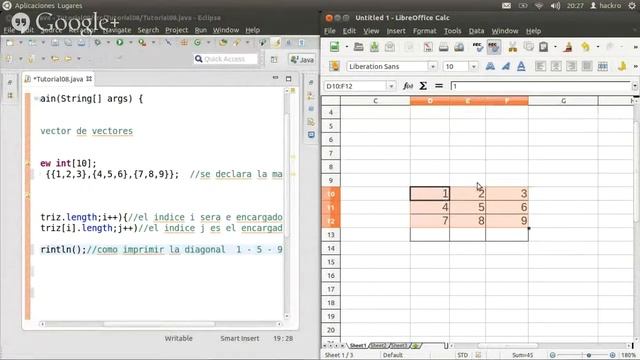
Task: Click the Calc zoom slider handle
Action: pyautogui.click(x=589, y=355)
